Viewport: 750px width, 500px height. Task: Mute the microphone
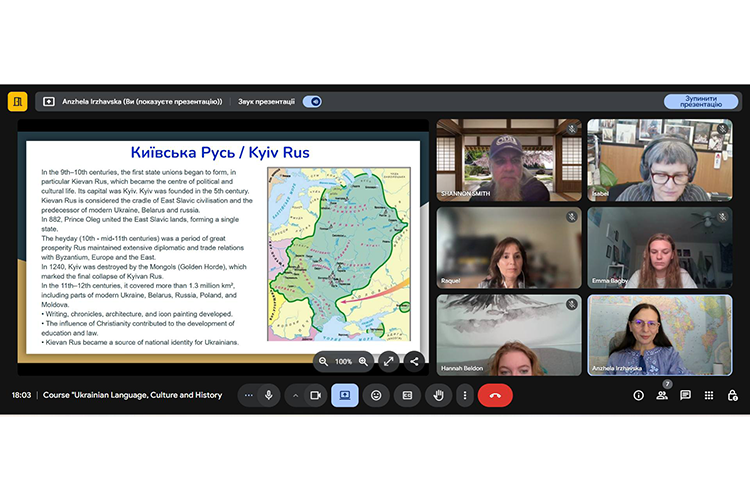tap(268, 395)
